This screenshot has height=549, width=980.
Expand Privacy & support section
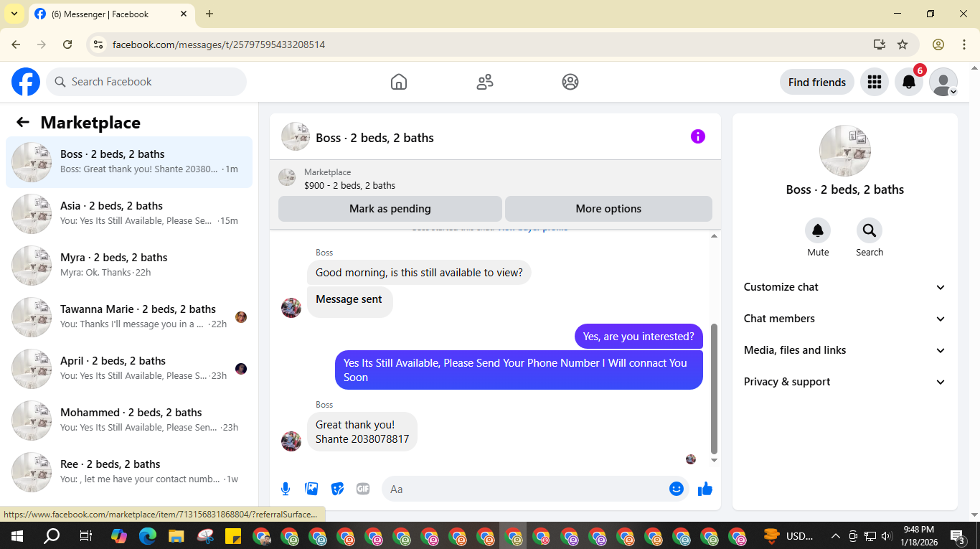(845, 382)
